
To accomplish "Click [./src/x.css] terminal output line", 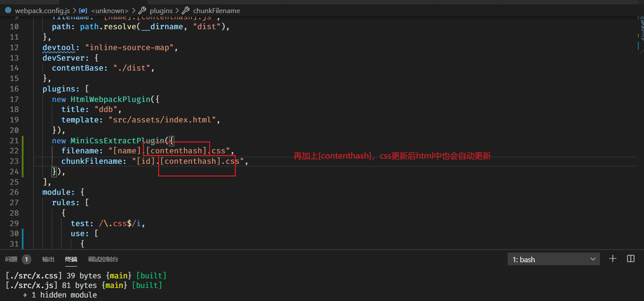I will coord(86,276).
